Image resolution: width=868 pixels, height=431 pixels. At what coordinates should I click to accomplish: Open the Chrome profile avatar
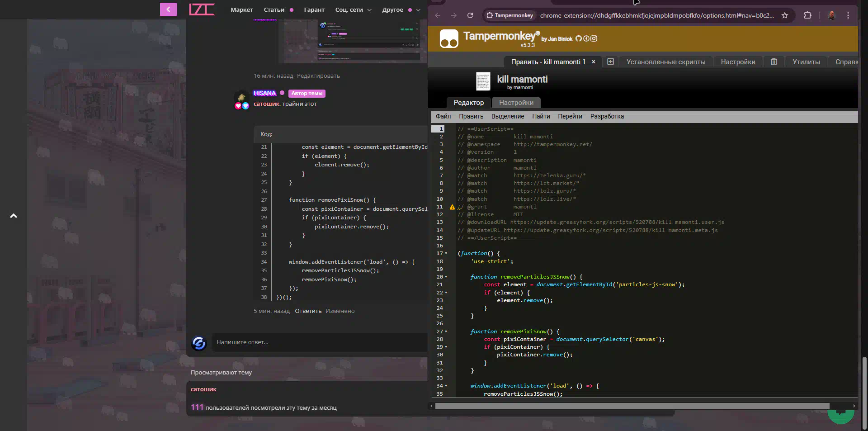(x=832, y=15)
